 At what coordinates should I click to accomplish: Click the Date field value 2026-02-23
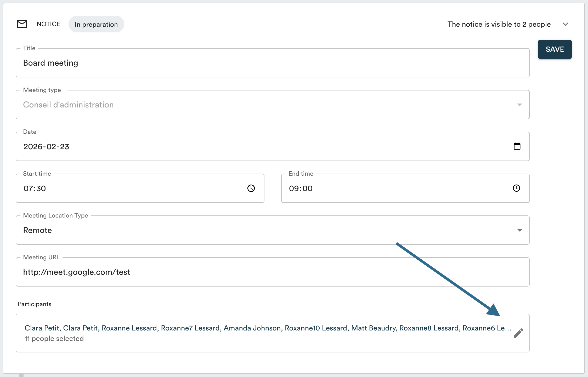point(47,147)
